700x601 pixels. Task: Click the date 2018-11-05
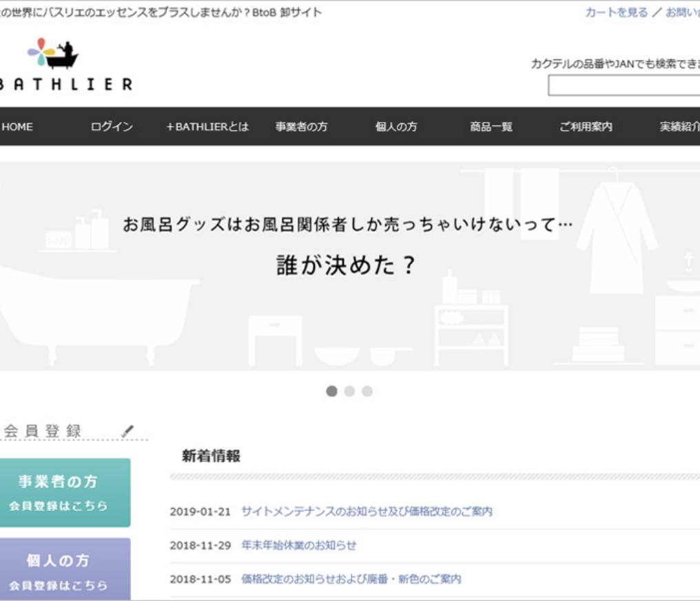coord(200,580)
